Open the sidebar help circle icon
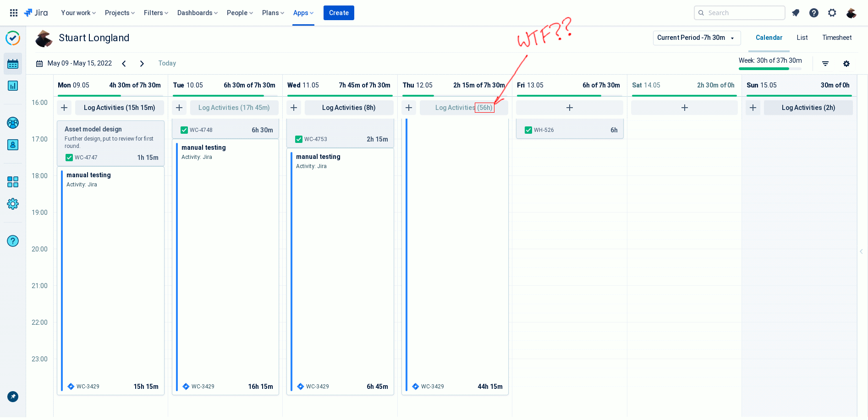Image resolution: width=868 pixels, height=420 pixels. pos(13,241)
